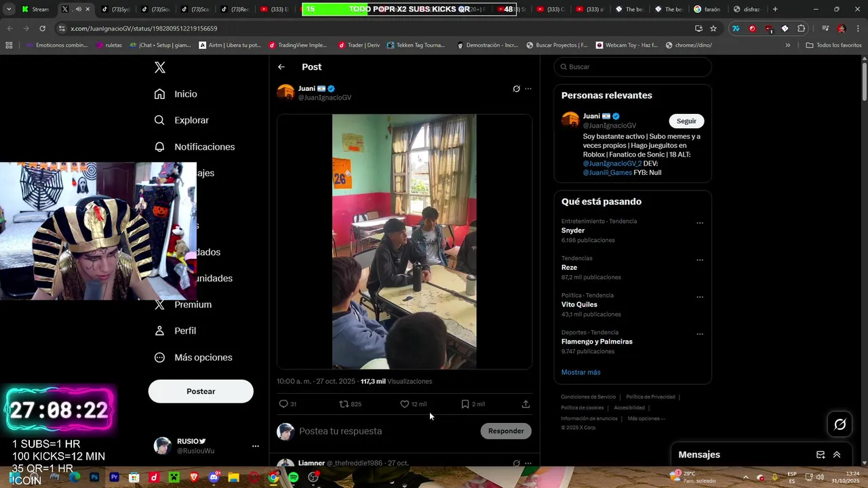
Task: Expand the Mensajes drawer
Action: click(x=837, y=455)
